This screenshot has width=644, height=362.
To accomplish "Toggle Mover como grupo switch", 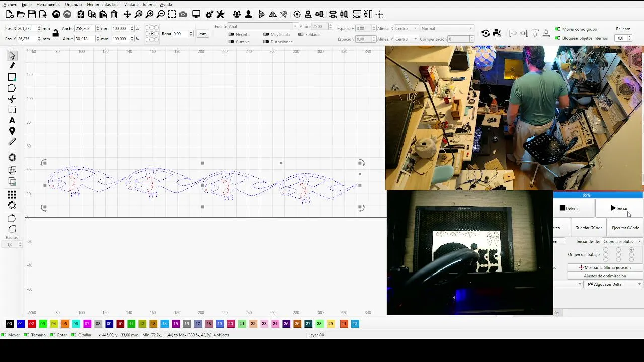I will [557, 29].
